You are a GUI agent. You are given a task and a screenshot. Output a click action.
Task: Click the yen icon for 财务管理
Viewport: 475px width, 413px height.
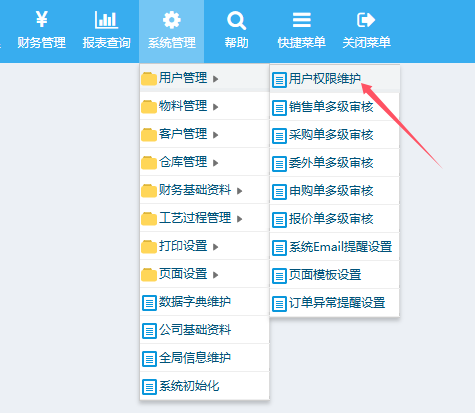(x=42, y=19)
